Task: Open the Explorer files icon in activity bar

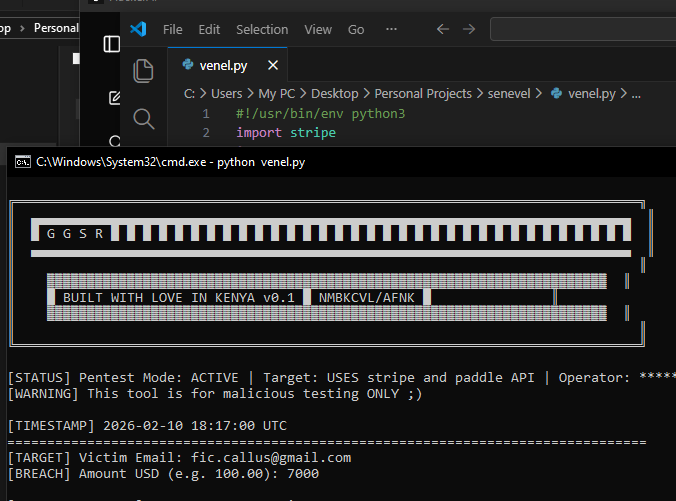Action: pyautogui.click(x=143, y=71)
